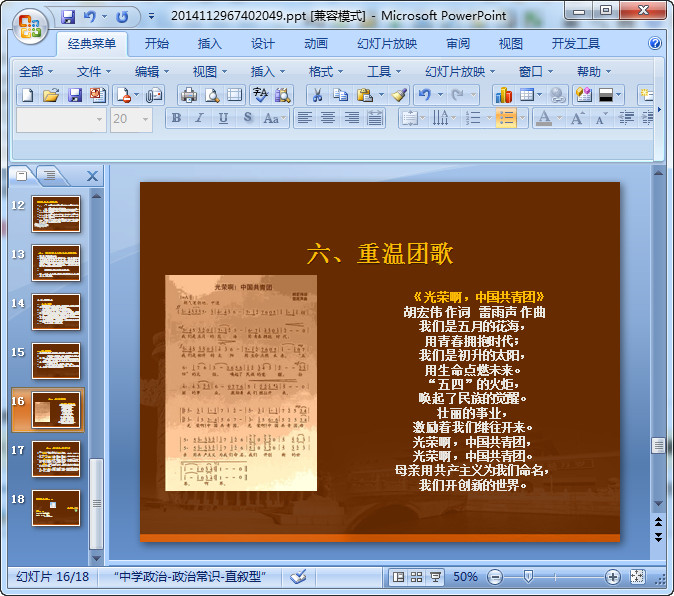Click thumbnail pane scrollbar thumb
Viewport: 674px width, 596px height.
pos(97,504)
